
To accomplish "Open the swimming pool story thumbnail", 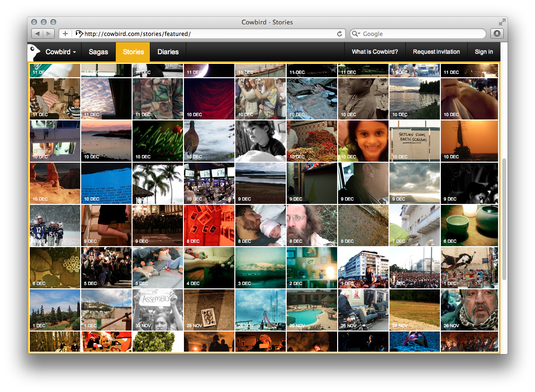I will click(312, 310).
